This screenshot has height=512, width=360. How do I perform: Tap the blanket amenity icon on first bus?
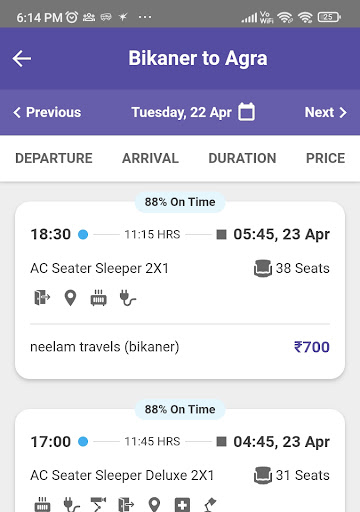point(99,298)
